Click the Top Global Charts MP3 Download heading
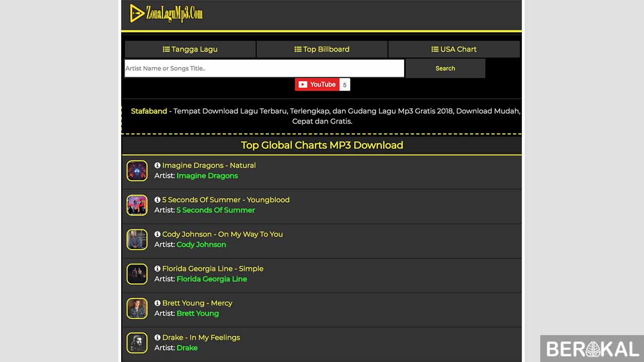The height and width of the screenshot is (362, 644). click(322, 145)
